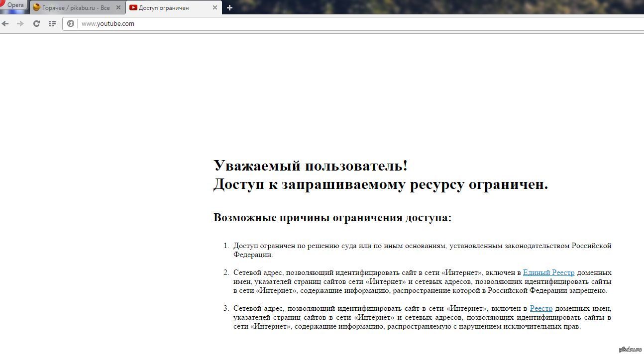The width and height of the screenshot is (644, 355).
Task: Click the Уважаемый пользователь heading
Action: (311, 166)
